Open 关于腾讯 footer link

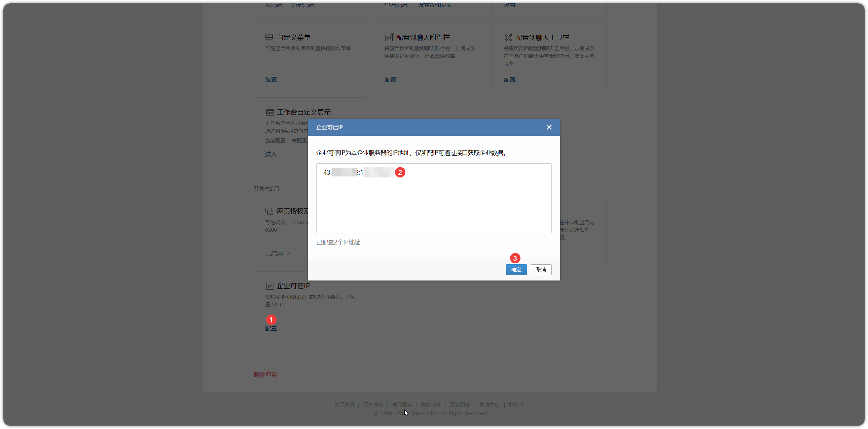pos(344,404)
